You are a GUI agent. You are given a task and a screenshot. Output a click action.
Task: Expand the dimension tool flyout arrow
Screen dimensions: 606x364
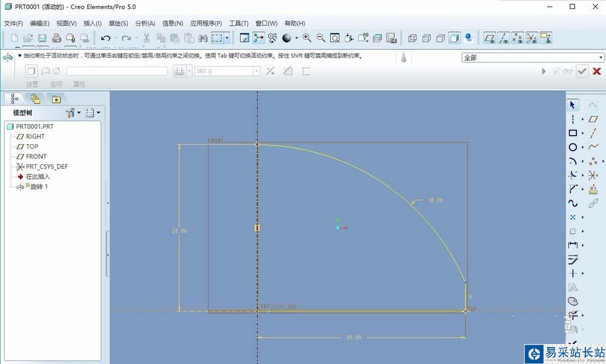pos(583,245)
